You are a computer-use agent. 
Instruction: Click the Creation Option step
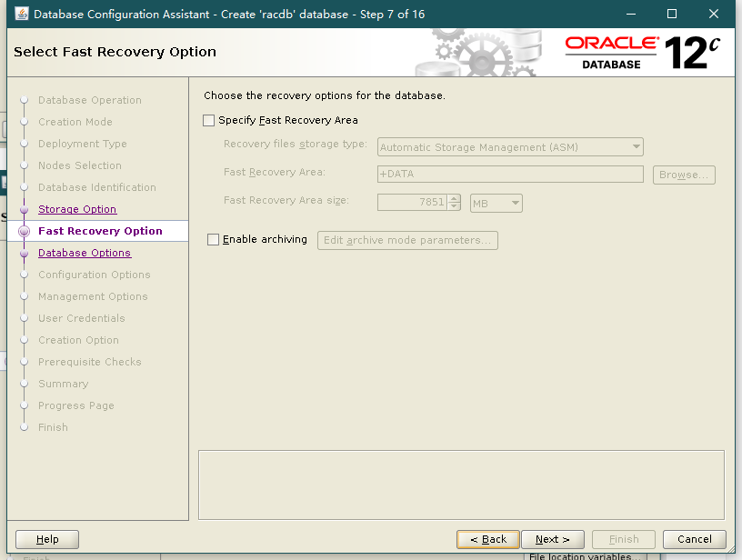tap(78, 340)
